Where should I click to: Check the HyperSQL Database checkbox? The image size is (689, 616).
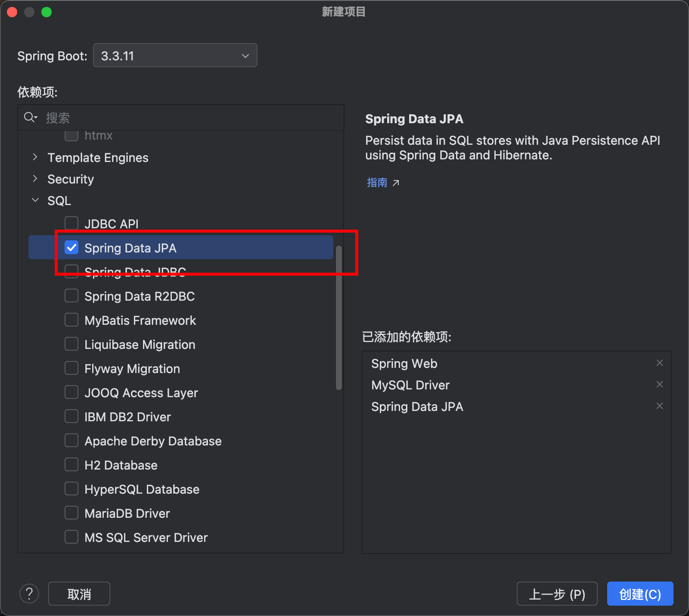point(71,488)
